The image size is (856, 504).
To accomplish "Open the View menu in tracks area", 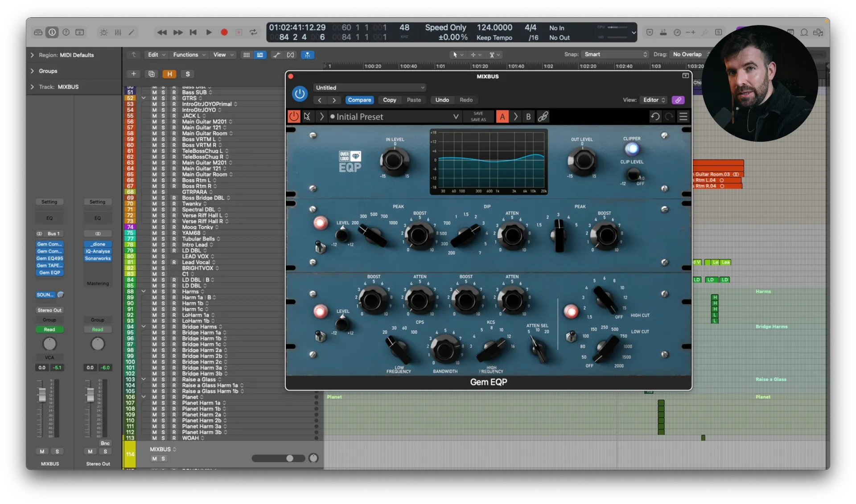I will 223,55.
